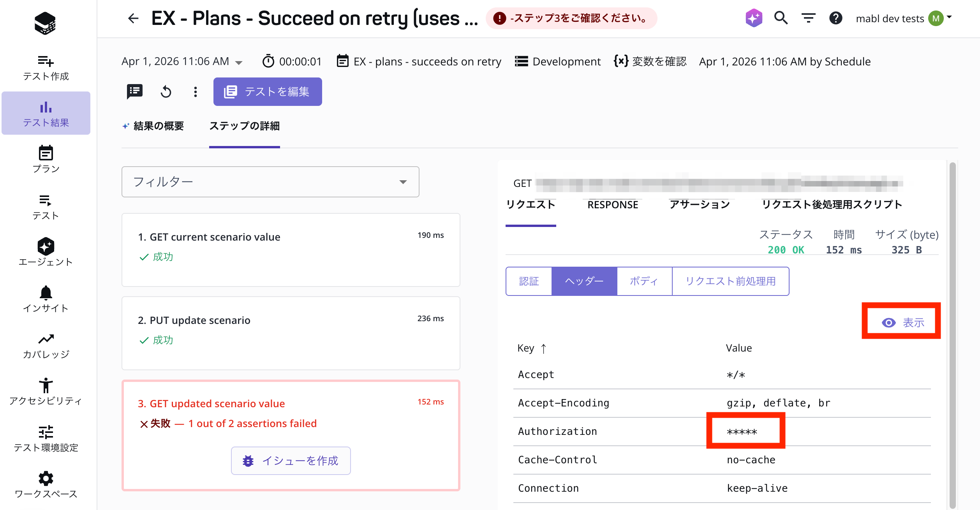Expand the date selector dropdown

tap(239, 62)
